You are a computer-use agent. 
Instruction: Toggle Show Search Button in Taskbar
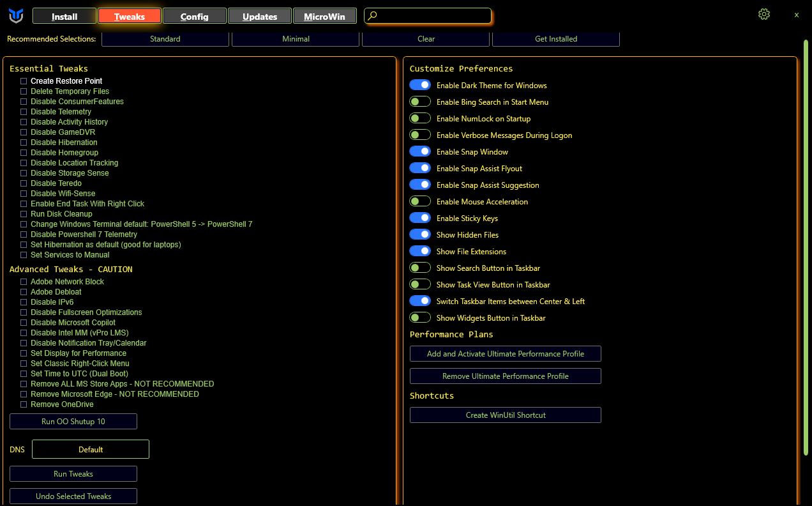[x=420, y=268]
